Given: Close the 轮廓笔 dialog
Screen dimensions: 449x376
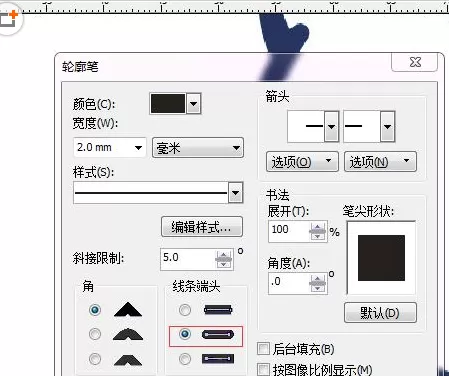Looking at the screenshot, I should pos(414,62).
